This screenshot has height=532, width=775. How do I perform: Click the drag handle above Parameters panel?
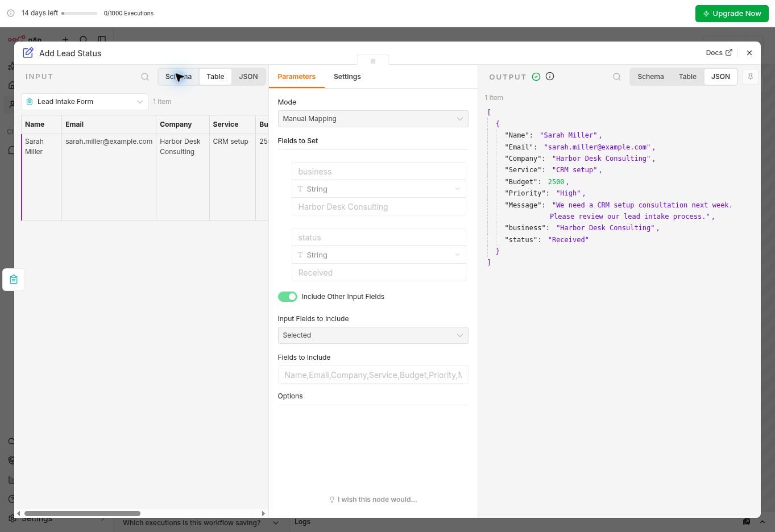pos(373,61)
